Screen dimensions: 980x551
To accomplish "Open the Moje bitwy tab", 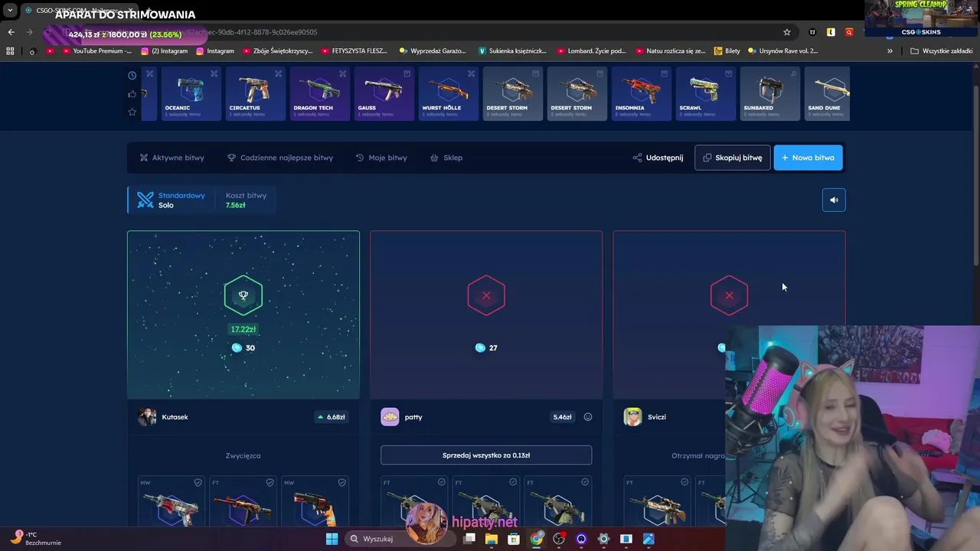I will tap(381, 158).
